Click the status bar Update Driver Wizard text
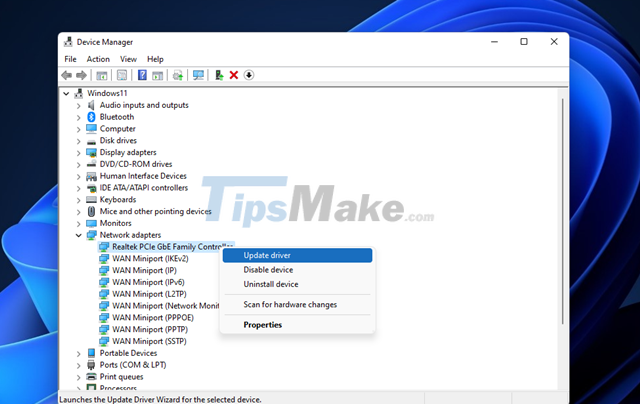Viewport: 640px width, 404px height. pyautogui.click(x=160, y=400)
